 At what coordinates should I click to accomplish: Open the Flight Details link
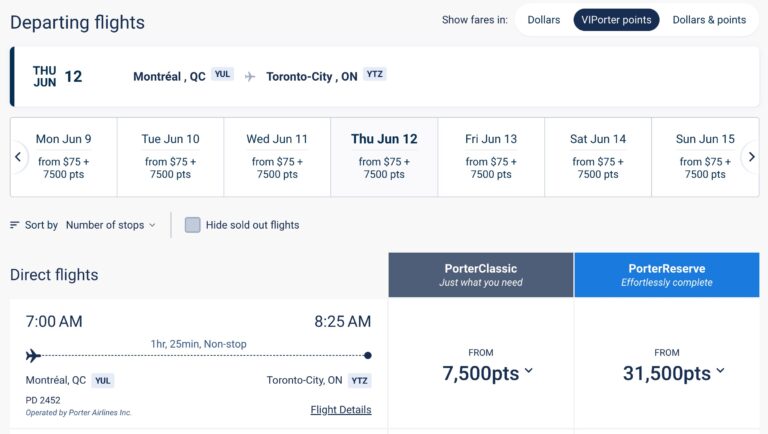(341, 410)
